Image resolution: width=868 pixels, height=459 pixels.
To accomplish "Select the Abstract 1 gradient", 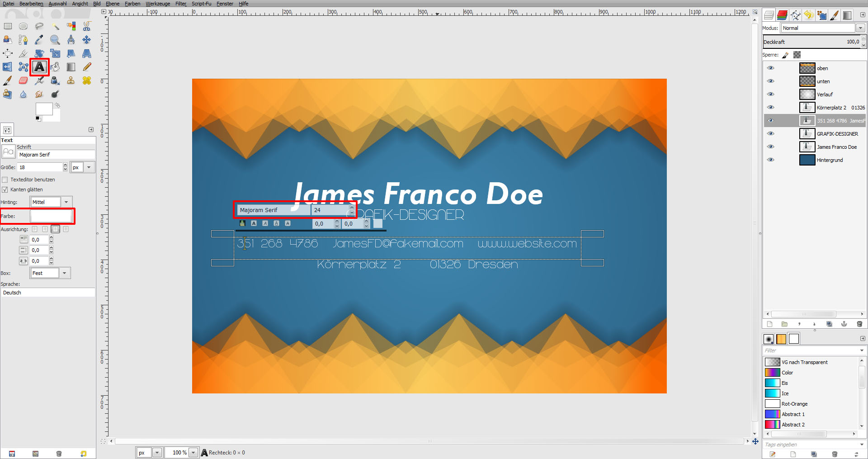I will point(794,414).
